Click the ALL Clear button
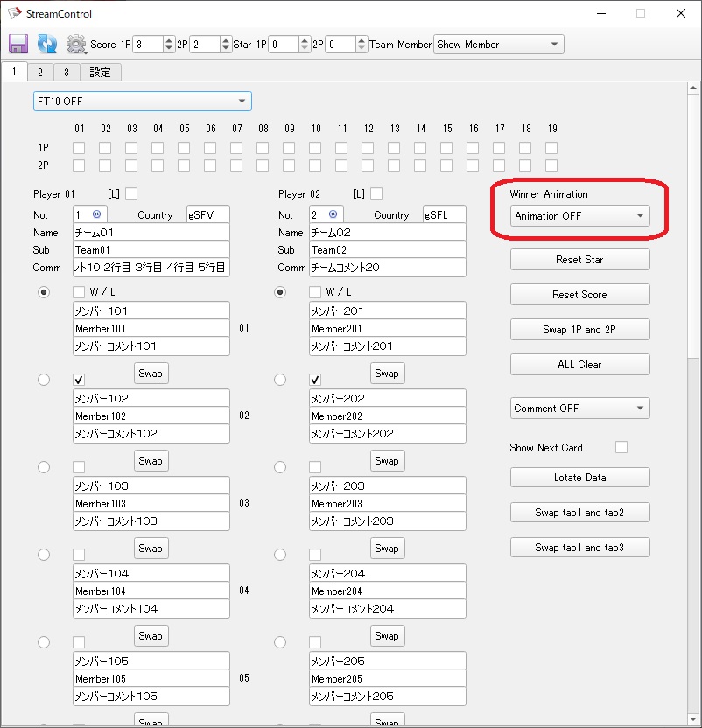Screen dimensions: 702x728 pyautogui.click(x=579, y=365)
